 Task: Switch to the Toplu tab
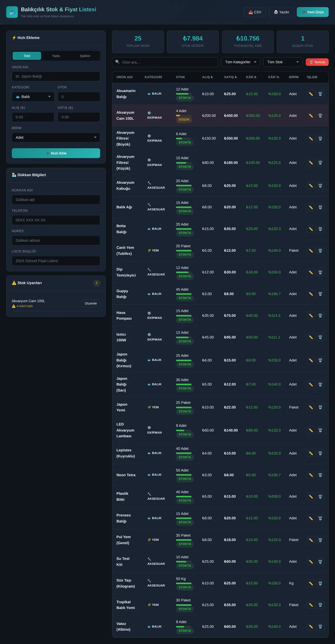tap(56, 56)
